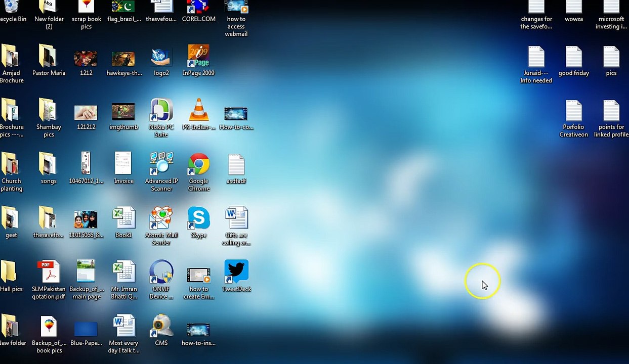Viewport: 629px width, 364px height.
Task: Open Mr. Imran Bhatti Excel file
Action: (123, 280)
